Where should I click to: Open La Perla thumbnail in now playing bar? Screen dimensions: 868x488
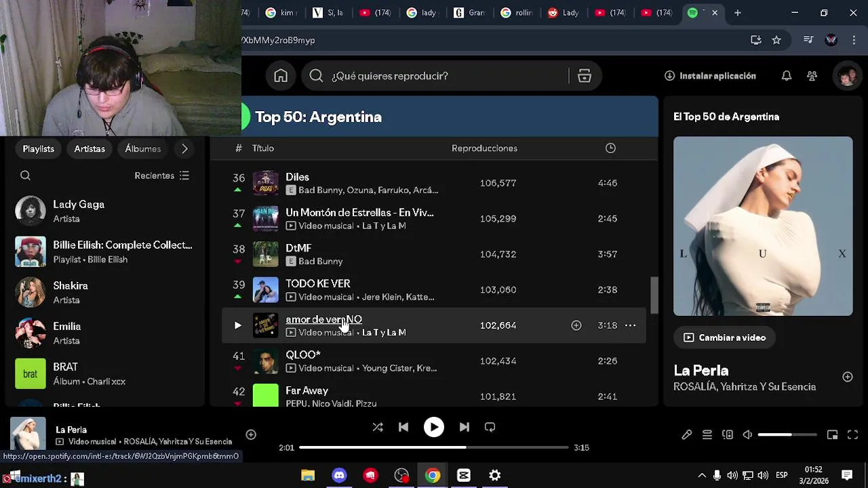28,434
